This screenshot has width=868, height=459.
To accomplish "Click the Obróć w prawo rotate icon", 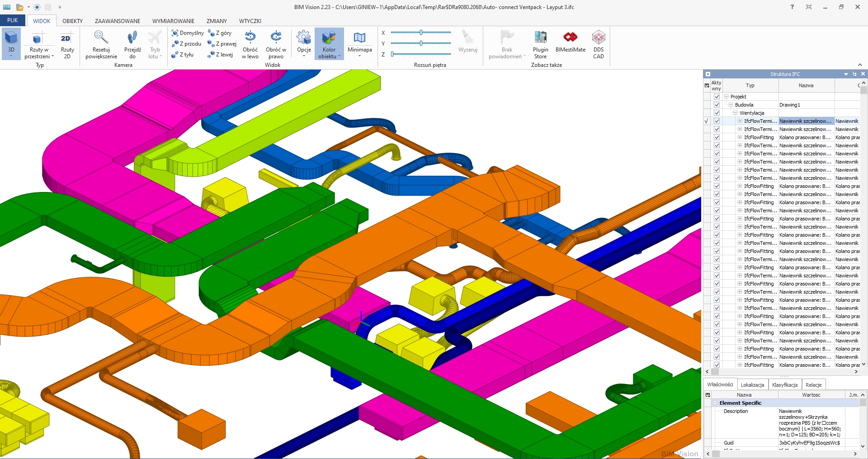I will (276, 37).
